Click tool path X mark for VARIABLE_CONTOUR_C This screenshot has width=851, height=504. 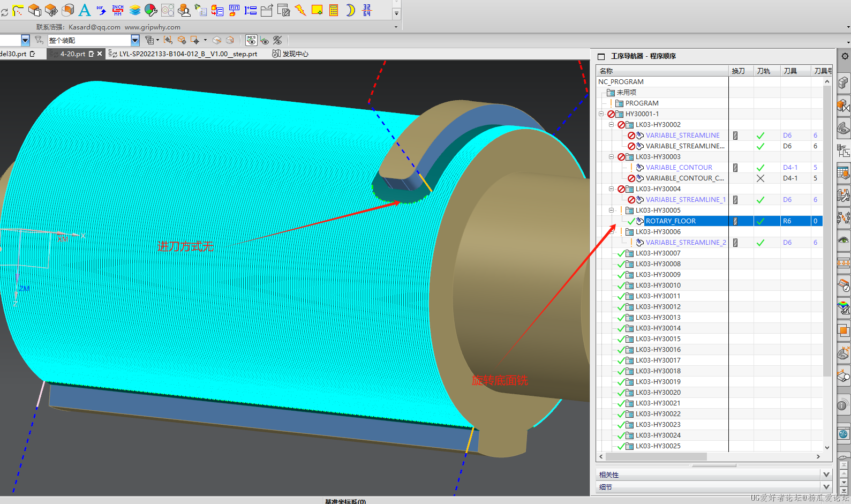click(760, 178)
